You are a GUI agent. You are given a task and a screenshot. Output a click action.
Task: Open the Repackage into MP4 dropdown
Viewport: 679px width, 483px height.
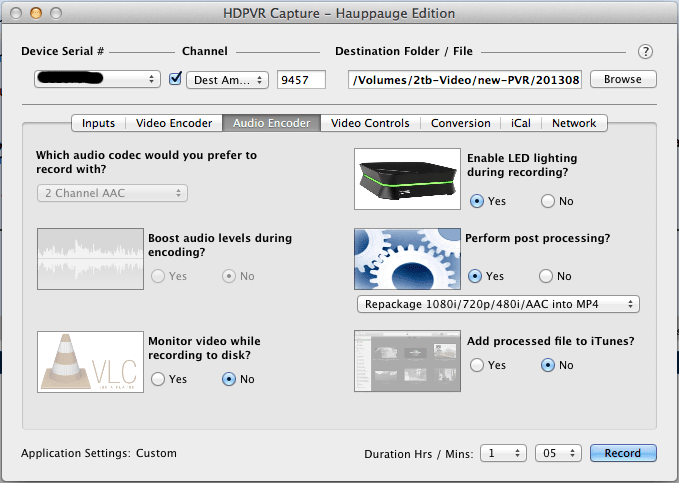(x=498, y=304)
